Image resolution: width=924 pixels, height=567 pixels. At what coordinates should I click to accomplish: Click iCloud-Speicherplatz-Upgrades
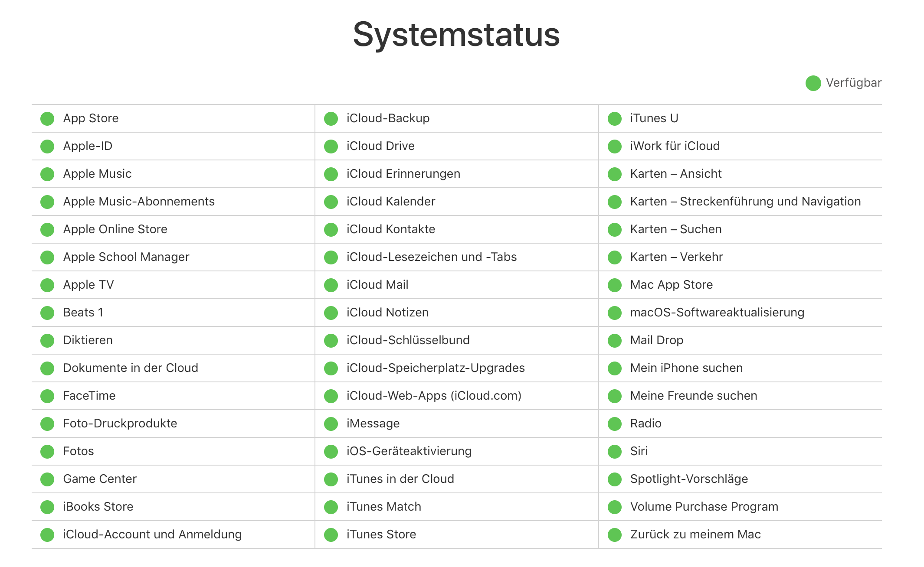click(436, 368)
